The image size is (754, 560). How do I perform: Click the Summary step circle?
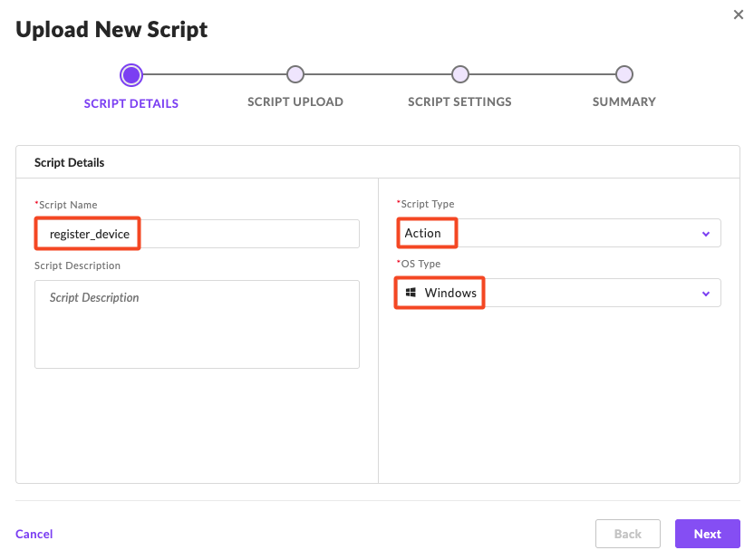click(623, 74)
